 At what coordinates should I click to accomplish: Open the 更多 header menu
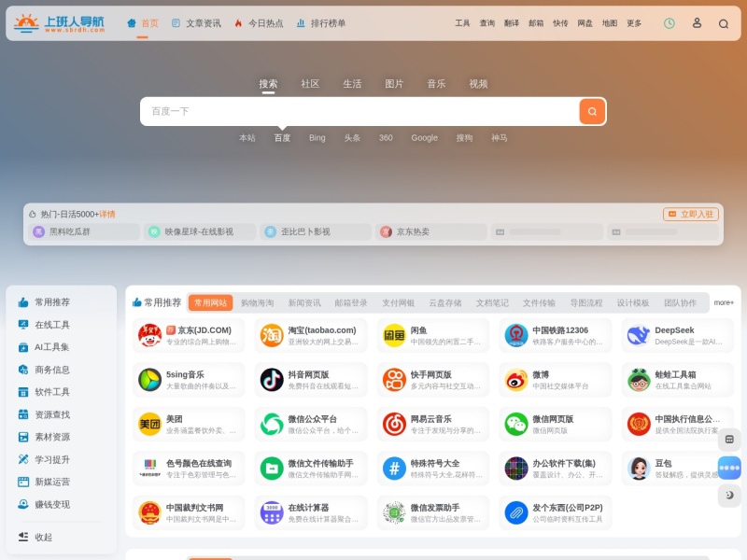click(634, 23)
